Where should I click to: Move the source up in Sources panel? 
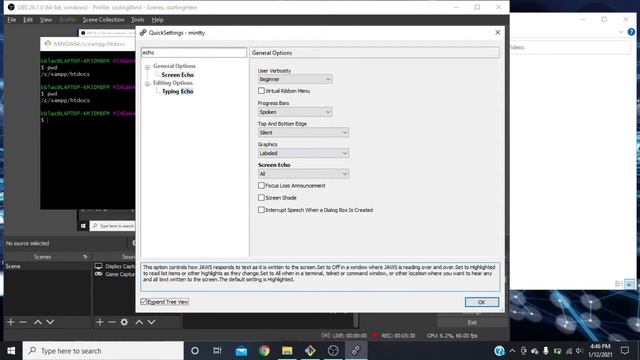(139, 322)
